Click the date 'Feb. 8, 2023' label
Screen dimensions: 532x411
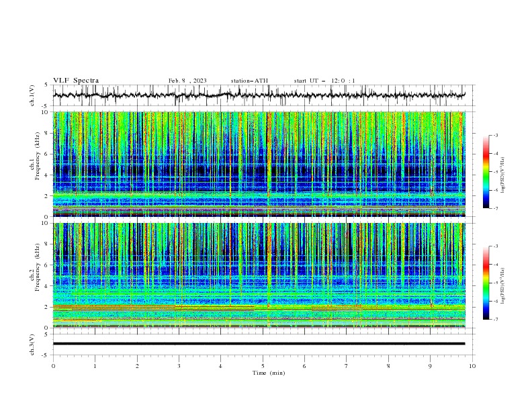click(x=187, y=81)
